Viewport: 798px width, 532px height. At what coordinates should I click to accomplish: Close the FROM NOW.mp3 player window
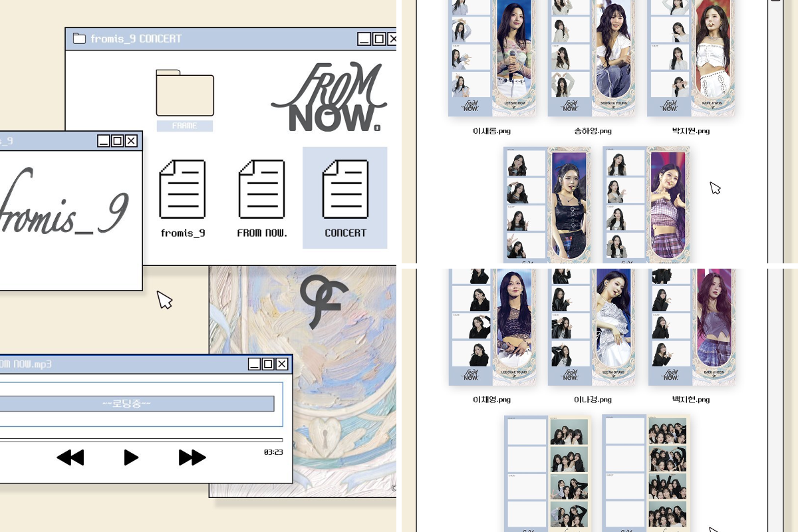click(282, 364)
